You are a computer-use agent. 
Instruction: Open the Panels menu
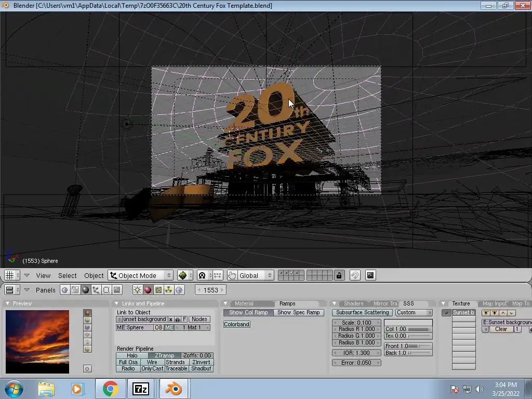click(x=45, y=290)
